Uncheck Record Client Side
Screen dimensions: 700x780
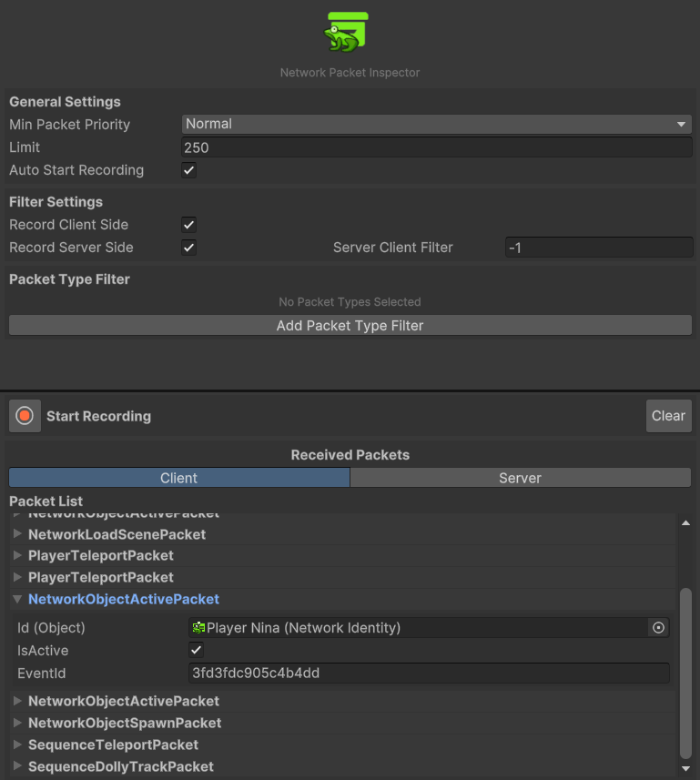click(x=188, y=225)
